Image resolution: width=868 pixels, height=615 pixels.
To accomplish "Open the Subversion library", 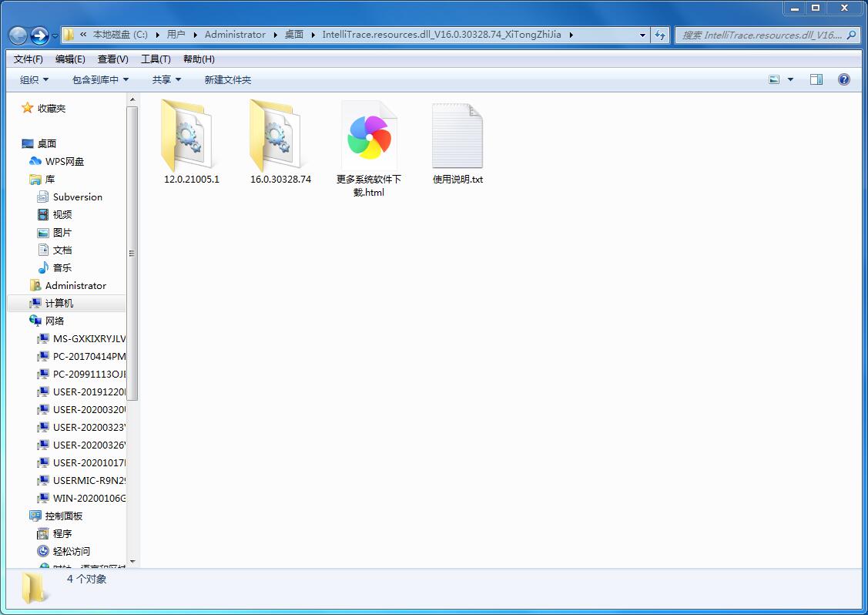I will click(x=78, y=197).
